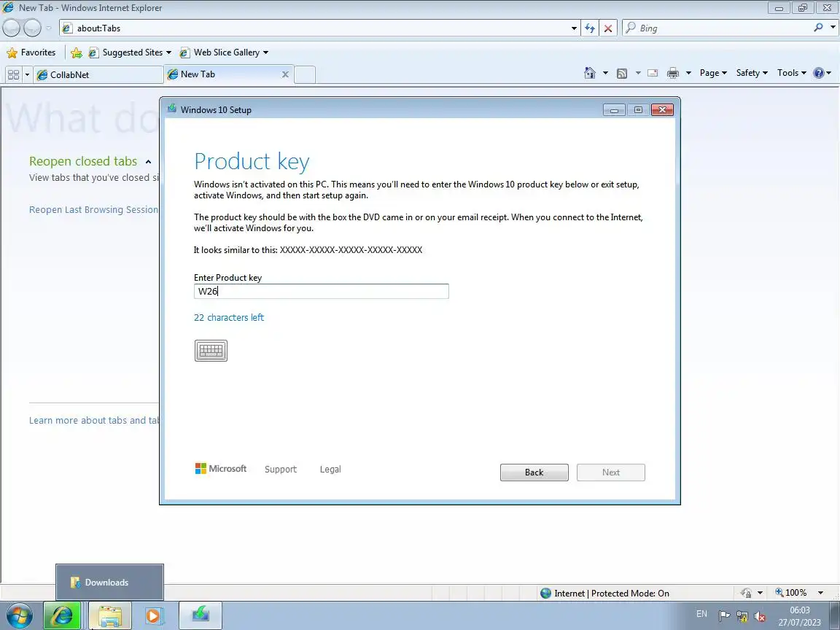Expand the Print options dropdown arrow
Screen dimensions: 840x630
(688, 73)
